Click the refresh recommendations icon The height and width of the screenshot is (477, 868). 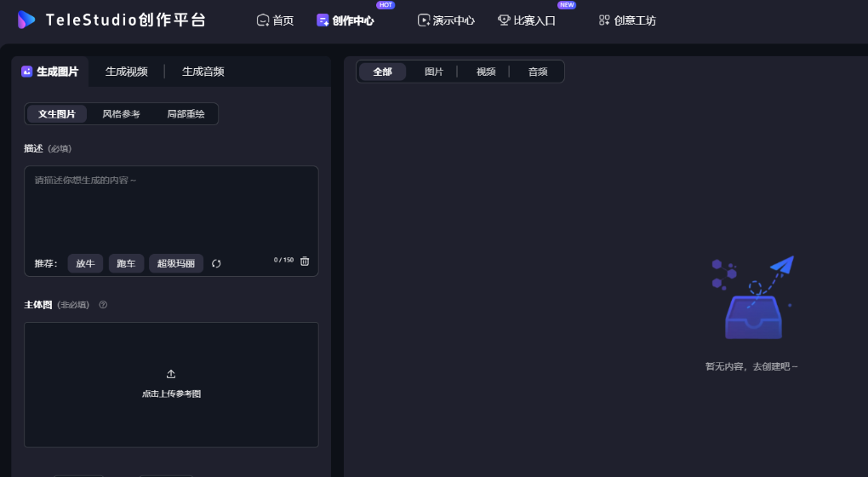(x=216, y=264)
